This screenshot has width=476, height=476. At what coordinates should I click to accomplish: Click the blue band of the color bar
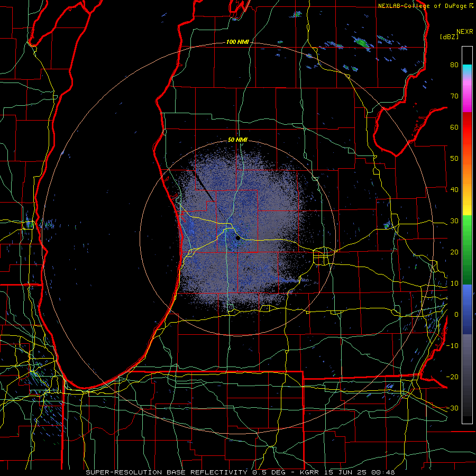coord(467,309)
